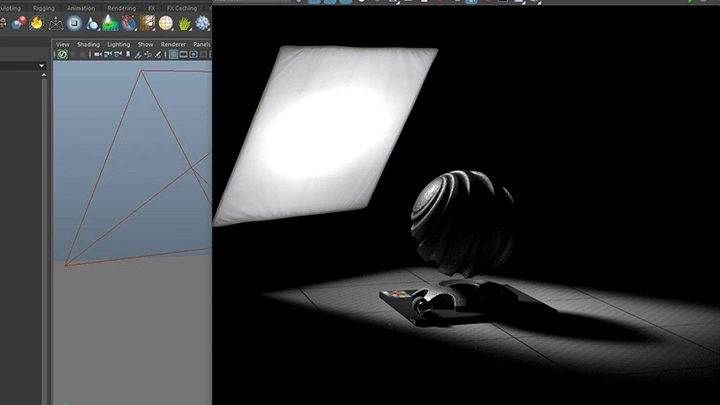Click the white bookmark icon in viewport toolbar

(x=128, y=54)
